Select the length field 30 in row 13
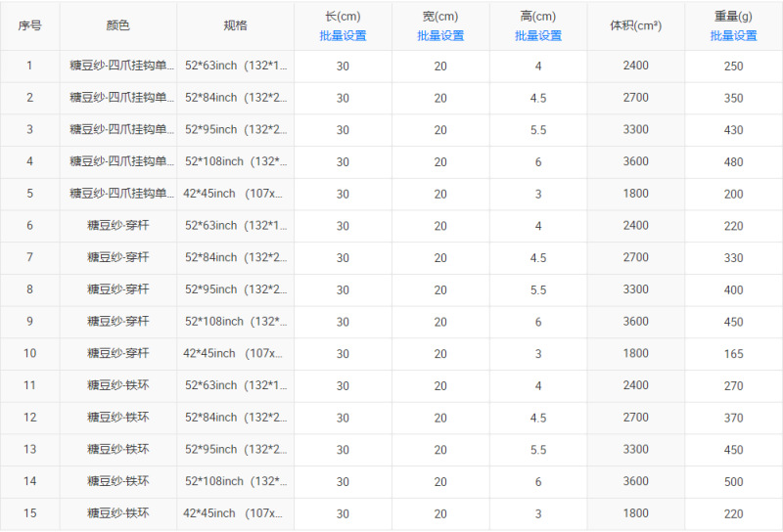 [x=343, y=449]
